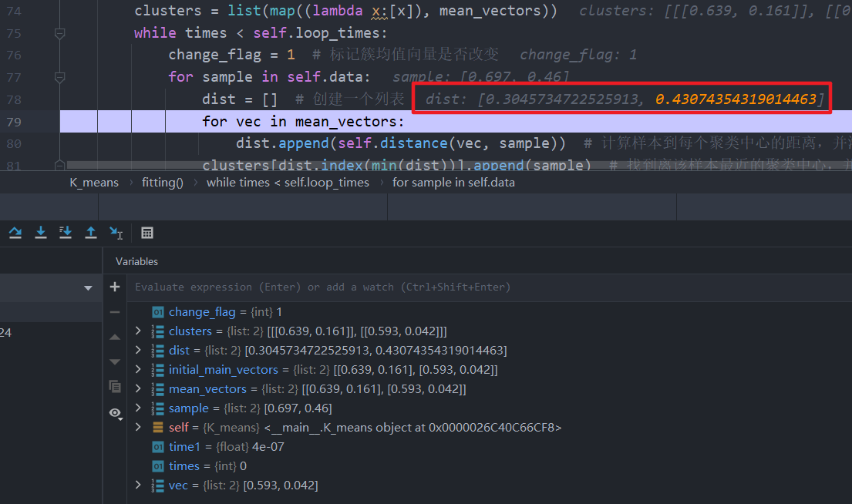This screenshot has width=852, height=504.
Task: Select the change_flag variable row
Action: 489,312
